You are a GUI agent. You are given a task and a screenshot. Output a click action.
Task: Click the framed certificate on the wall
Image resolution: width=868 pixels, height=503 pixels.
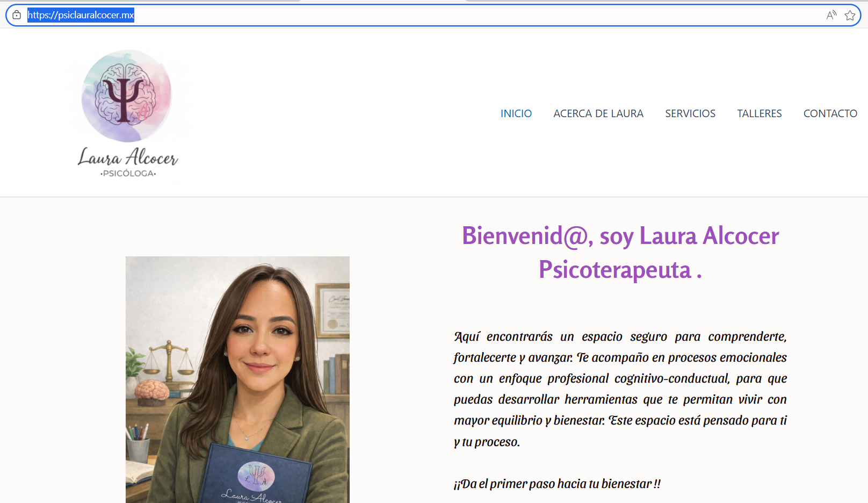(334, 309)
